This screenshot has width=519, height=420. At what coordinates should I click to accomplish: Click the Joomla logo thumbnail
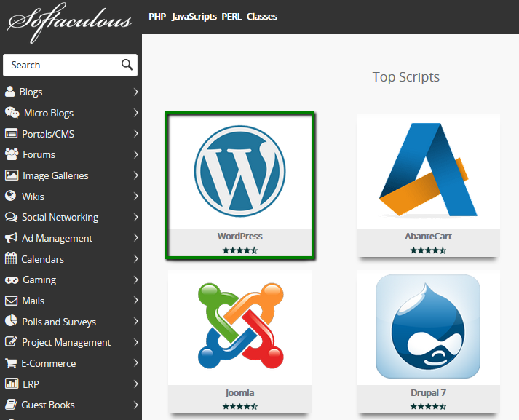[x=241, y=326]
